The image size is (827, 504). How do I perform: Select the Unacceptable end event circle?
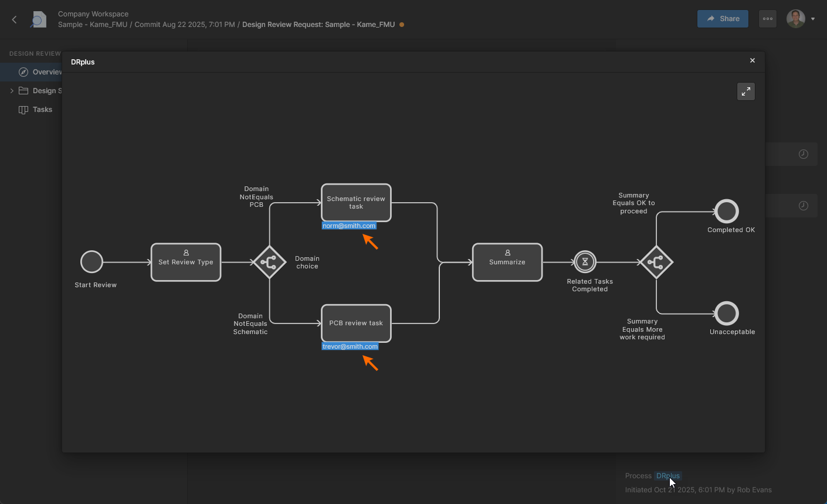(727, 314)
